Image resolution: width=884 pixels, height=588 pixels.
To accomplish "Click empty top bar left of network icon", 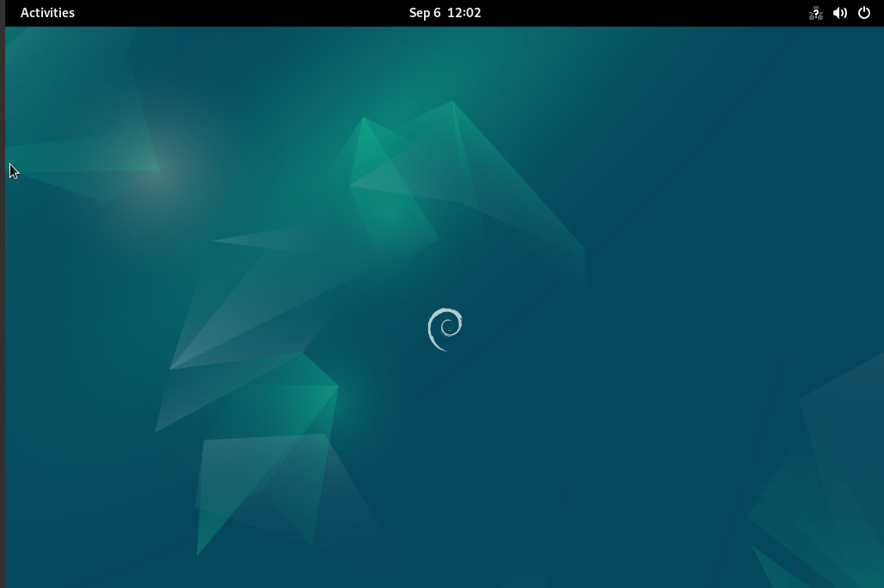I will click(688, 13).
